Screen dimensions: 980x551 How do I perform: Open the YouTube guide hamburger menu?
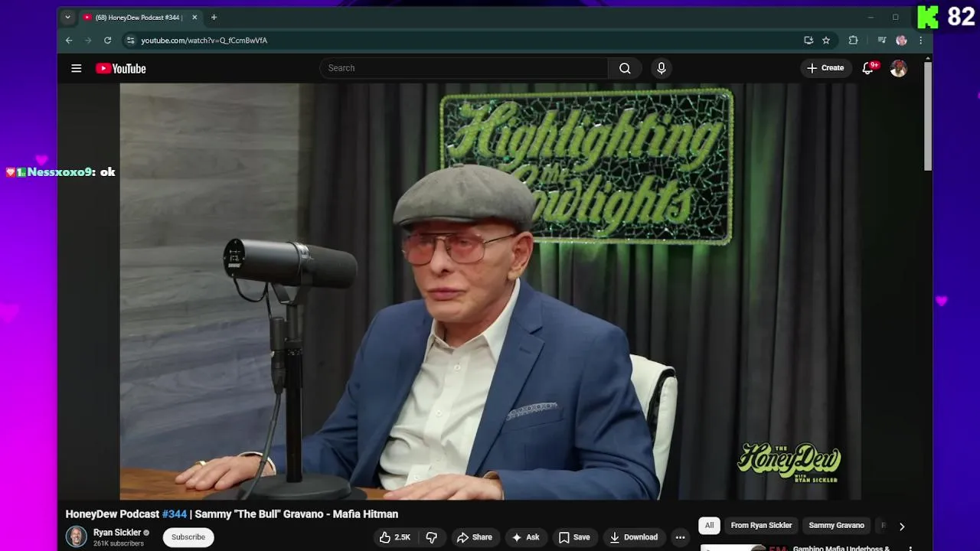77,68
